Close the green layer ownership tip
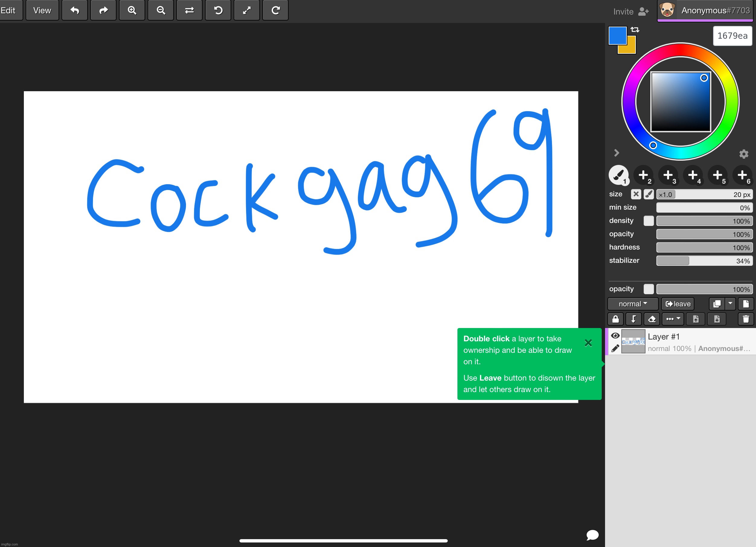The height and width of the screenshot is (547, 756). [x=588, y=343]
